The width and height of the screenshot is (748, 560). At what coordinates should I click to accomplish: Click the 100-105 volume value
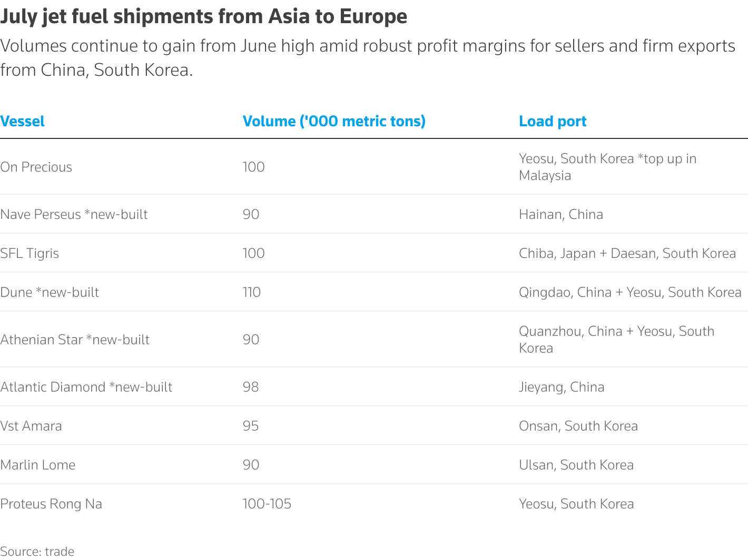[x=267, y=504]
